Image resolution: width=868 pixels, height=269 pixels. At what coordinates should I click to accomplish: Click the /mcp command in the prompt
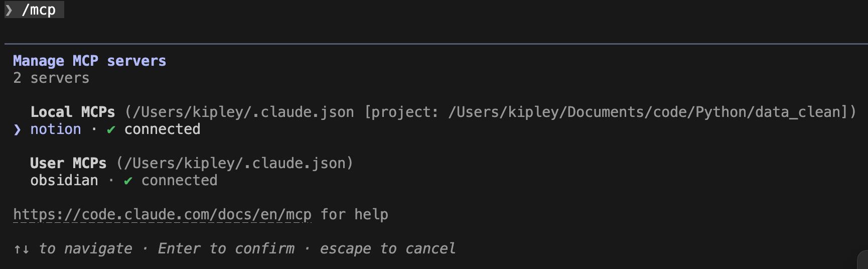(39, 10)
